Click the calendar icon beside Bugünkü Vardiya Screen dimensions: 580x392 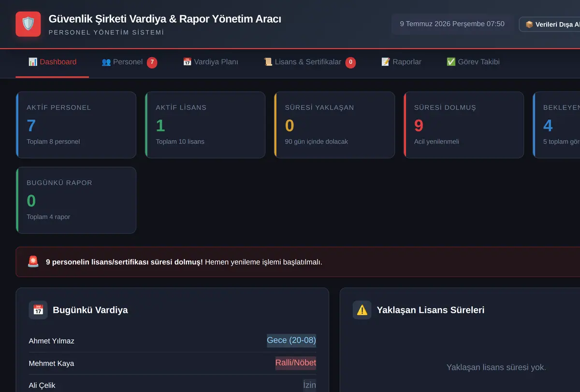(x=38, y=310)
